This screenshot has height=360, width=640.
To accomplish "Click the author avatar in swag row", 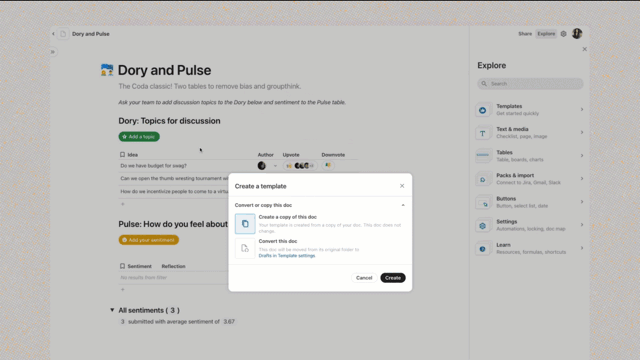I will [262, 166].
